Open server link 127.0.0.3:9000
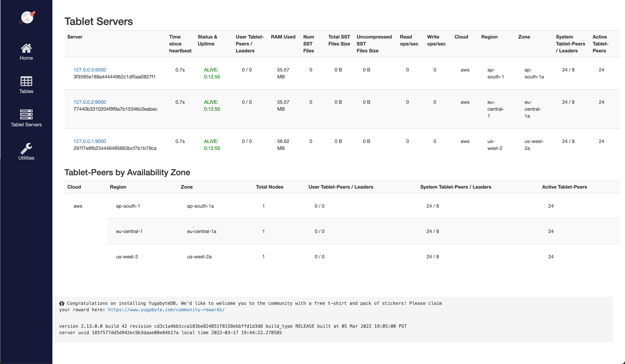The height and width of the screenshot is (364, 625). [90, 70]
